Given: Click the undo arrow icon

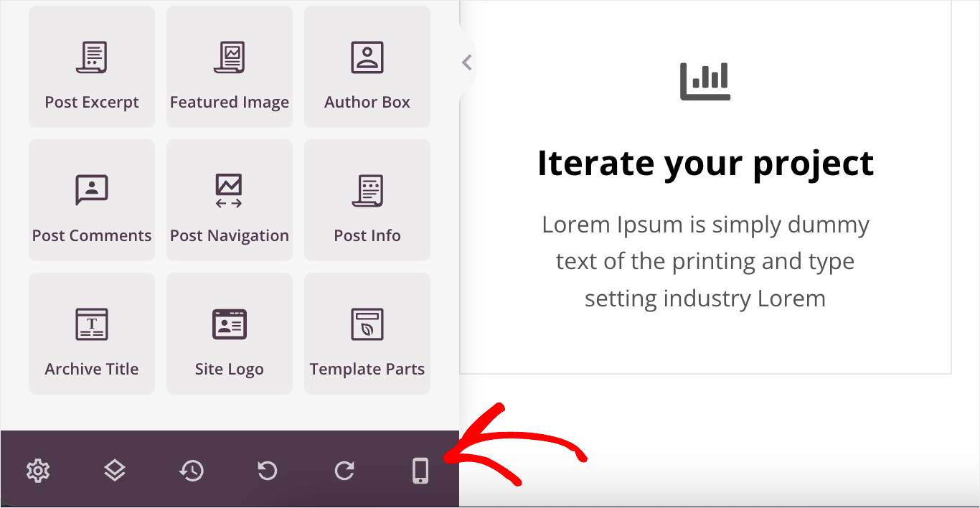Looking at the screenshot, I should [x=268, y=471].
